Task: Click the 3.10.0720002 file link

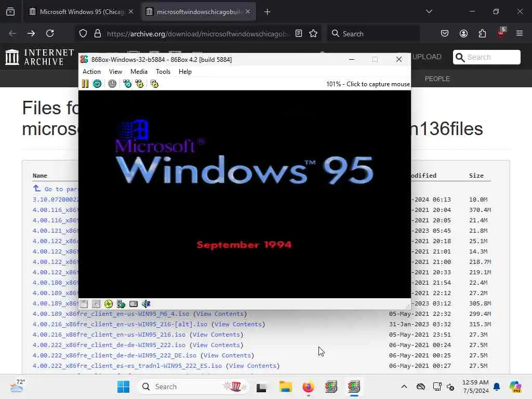Action: [56, 199]
